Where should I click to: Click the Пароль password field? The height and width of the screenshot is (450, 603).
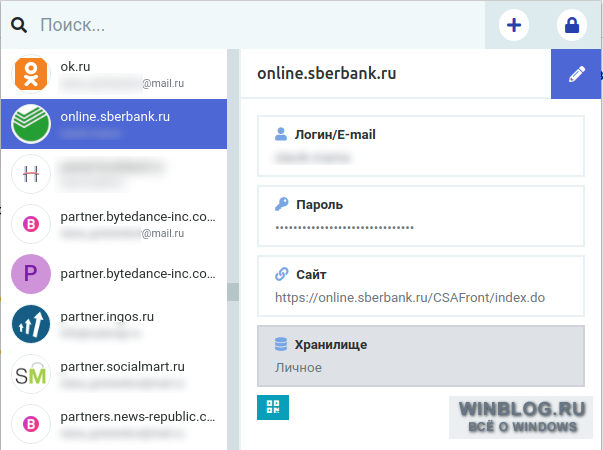(x=421, y=216)
